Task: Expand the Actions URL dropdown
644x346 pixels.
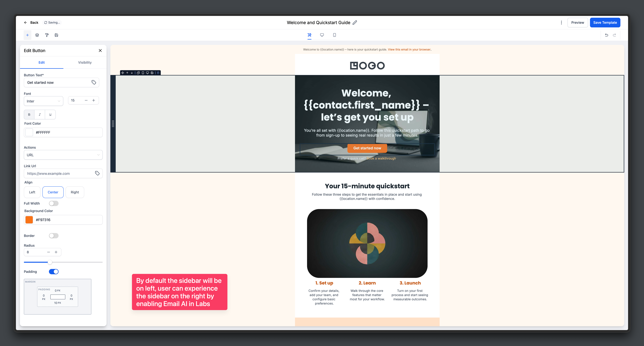Action: (63, 155)
